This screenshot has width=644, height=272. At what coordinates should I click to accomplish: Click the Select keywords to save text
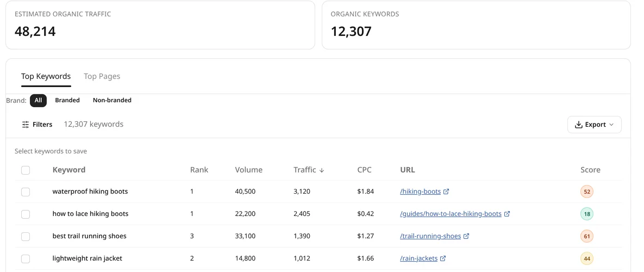click(x=51, y=151)
